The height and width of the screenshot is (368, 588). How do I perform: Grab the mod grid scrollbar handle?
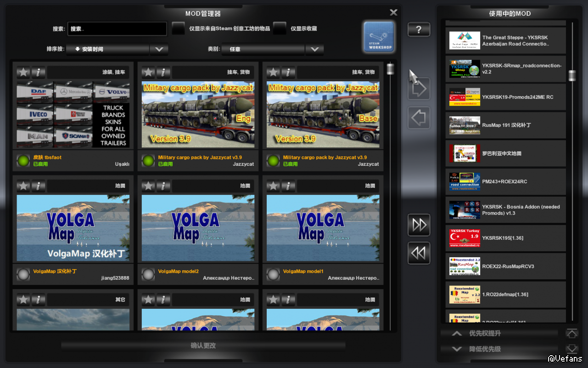(x=391, y=69)
